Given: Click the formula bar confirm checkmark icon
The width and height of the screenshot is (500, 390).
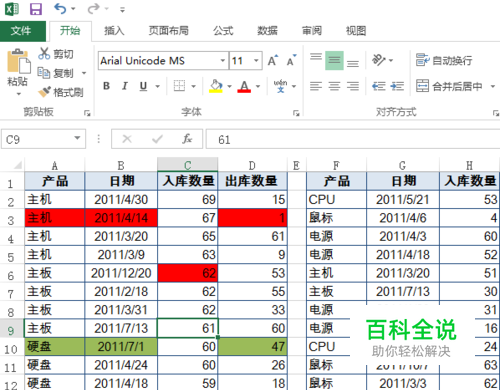Looking at the screenshot, I should point(157,139).
